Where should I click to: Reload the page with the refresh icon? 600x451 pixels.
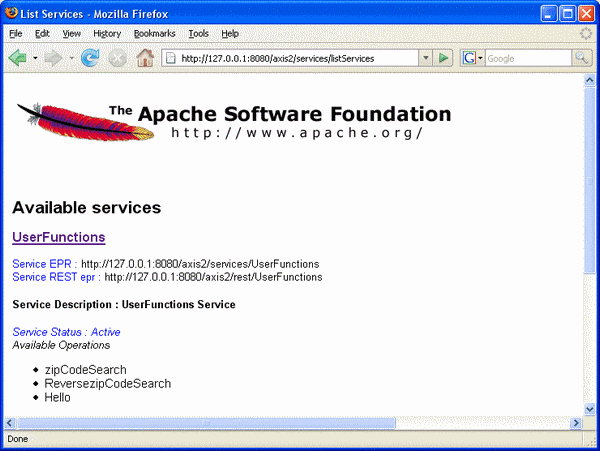pyautogui.click(x=91, y=58)
